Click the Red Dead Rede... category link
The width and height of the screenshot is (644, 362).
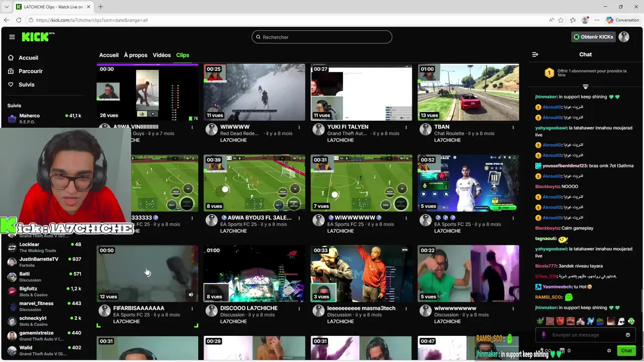pos(239,134)
